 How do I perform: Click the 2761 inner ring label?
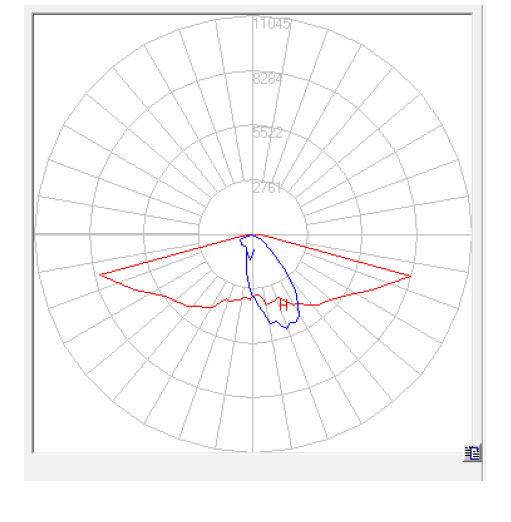coord(267,188)
